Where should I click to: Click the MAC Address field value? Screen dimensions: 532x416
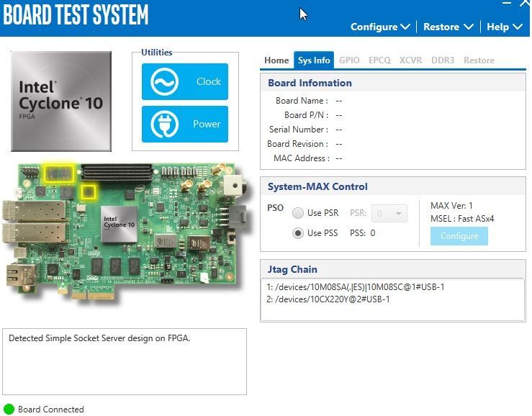[x=338, y=158]
